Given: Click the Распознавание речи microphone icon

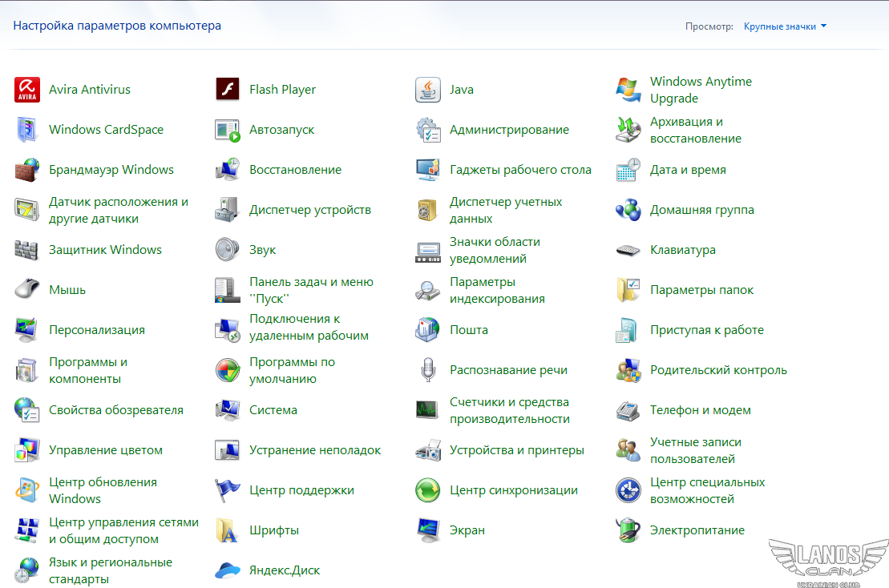Looking at the screenshot, I should (428, 370).
